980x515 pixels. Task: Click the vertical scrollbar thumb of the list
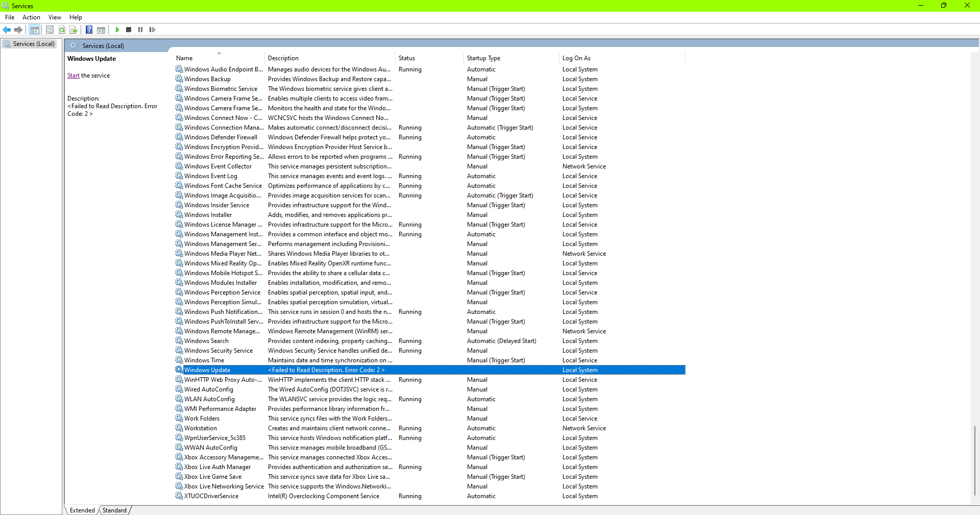975,461
